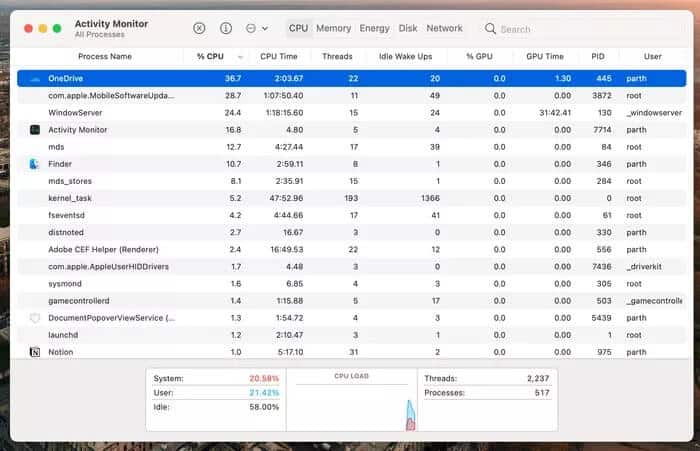
Task: Click the All Processes subtitle
Action: pyautogui.click(x=100, y=34)
